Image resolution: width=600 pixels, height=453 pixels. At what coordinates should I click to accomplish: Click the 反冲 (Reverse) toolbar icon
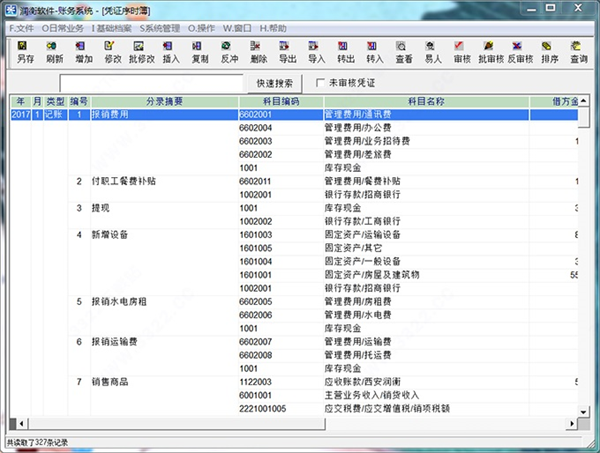pyautogui.click(x=229, y=52)
